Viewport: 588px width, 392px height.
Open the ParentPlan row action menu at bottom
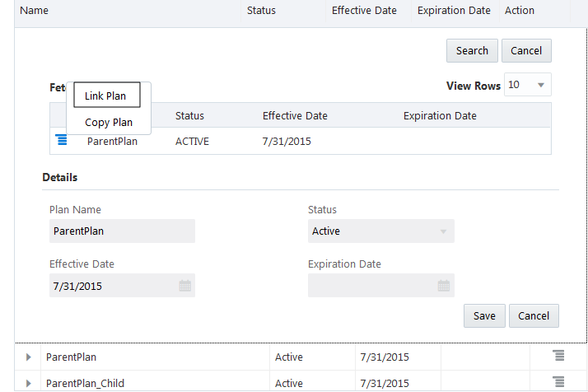[x=558, y=356]
